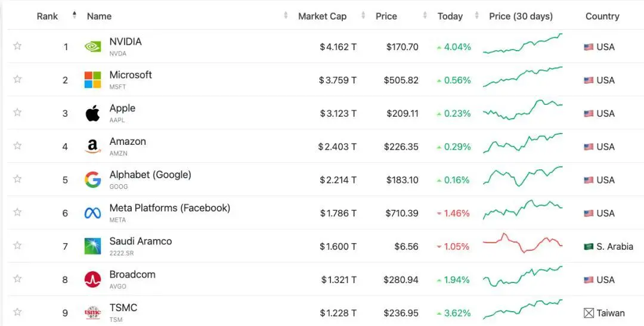Viewport: 644px width, 326px height.
Task: Click the Amazon logo icon
Action: pyautogui.click(x=92, y=147)
